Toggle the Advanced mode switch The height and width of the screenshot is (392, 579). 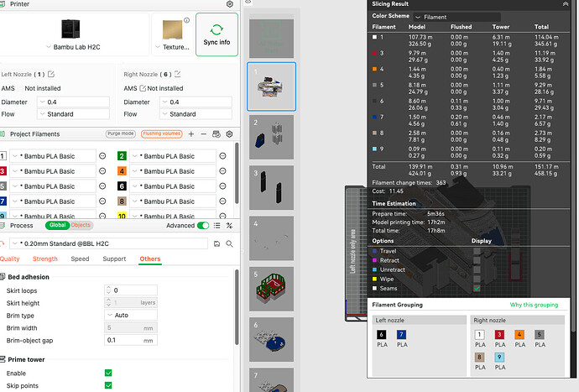[203, 225]
